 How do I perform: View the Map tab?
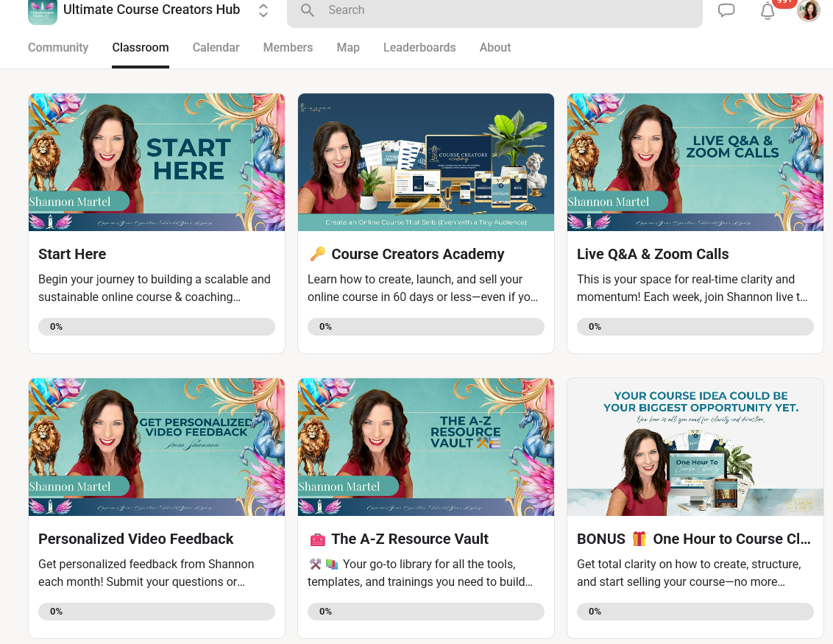click(347, 47)
